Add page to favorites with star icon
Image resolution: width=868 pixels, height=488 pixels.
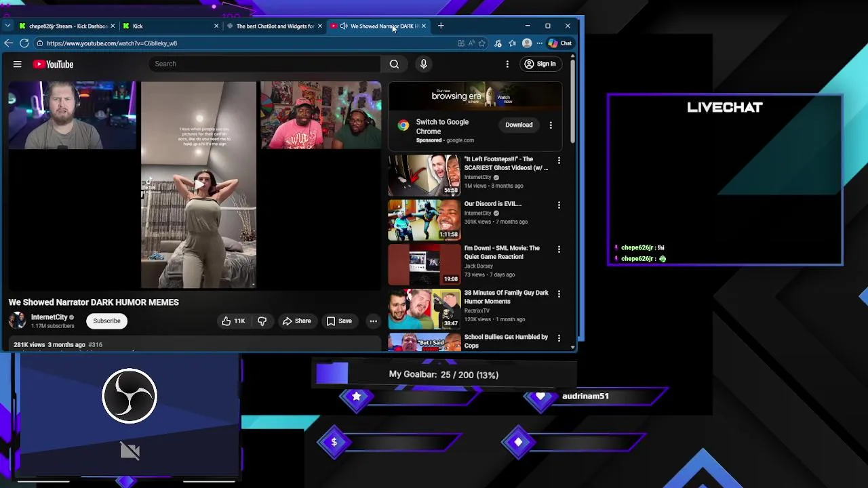click(x=482, y=43)
